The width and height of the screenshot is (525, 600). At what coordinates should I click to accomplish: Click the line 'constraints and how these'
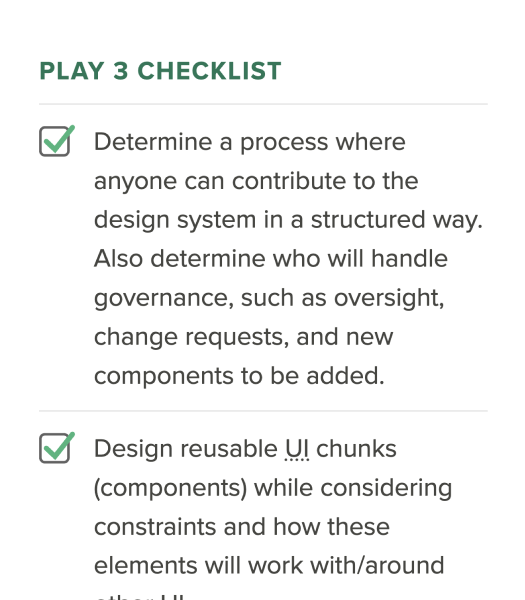pos(242,527)
